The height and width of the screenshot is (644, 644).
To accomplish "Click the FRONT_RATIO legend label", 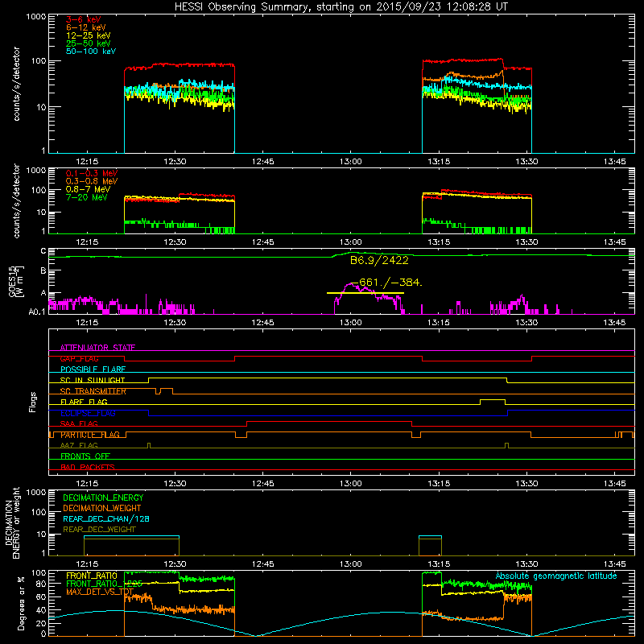I will (x=92, y=576).
